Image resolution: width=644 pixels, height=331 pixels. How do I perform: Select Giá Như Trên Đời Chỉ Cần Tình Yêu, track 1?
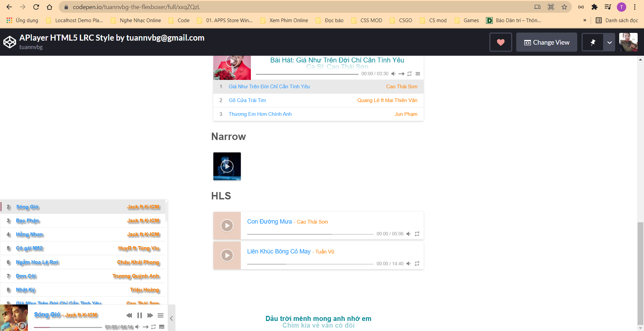(318, 87)
